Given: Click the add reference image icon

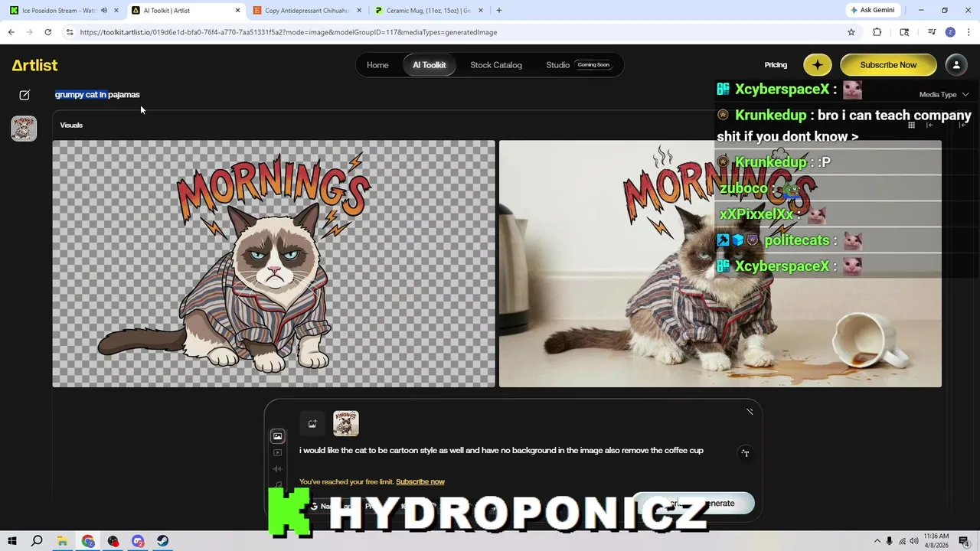Looking at the screenshot, I should point(312,423).
